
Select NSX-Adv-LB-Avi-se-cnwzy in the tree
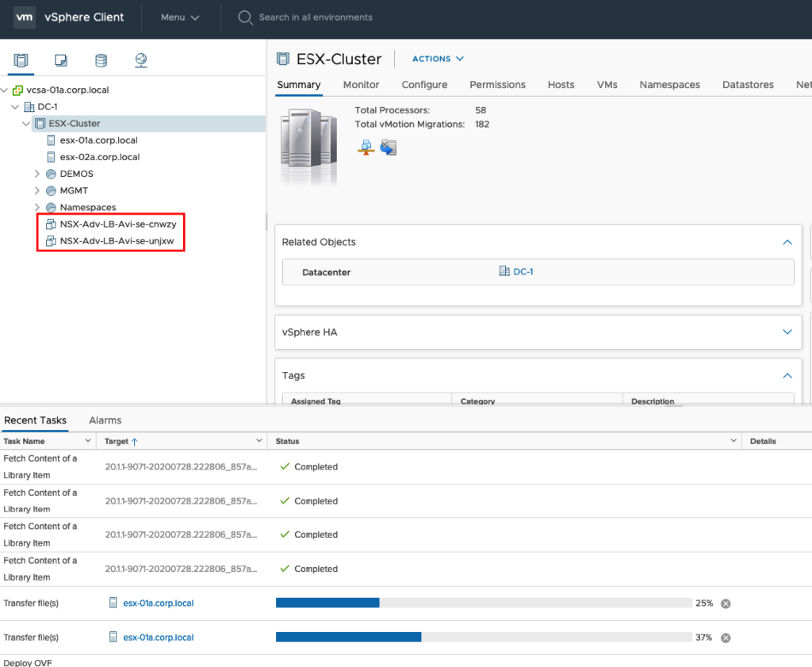(x=117, y=224)
